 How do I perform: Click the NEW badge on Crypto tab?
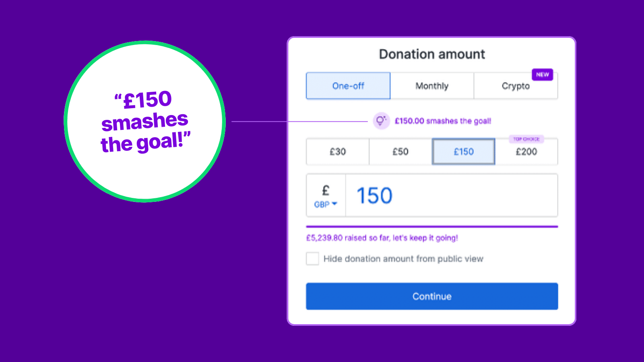542,74
